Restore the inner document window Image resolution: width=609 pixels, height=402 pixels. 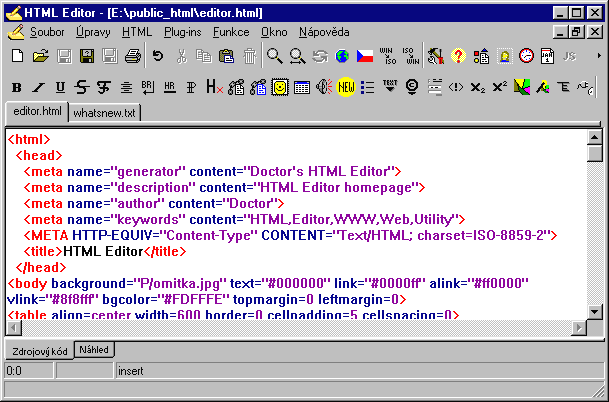[577, 32]
